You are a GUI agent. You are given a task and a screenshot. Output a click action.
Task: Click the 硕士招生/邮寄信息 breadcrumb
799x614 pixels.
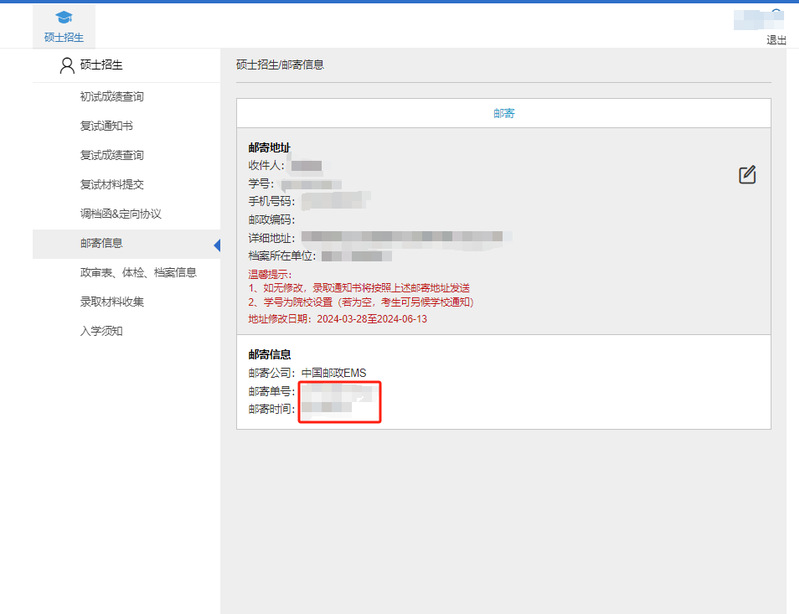pyautogui.click(x=280, y=65)
